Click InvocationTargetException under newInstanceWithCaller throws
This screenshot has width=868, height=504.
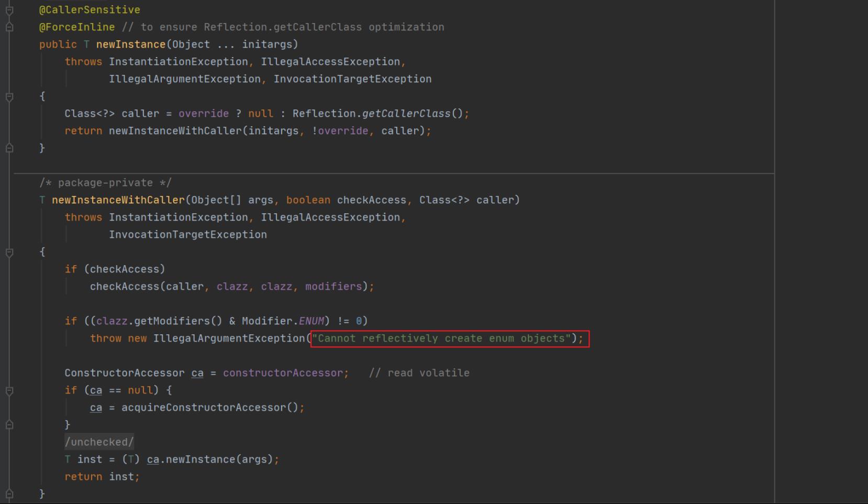188,235
